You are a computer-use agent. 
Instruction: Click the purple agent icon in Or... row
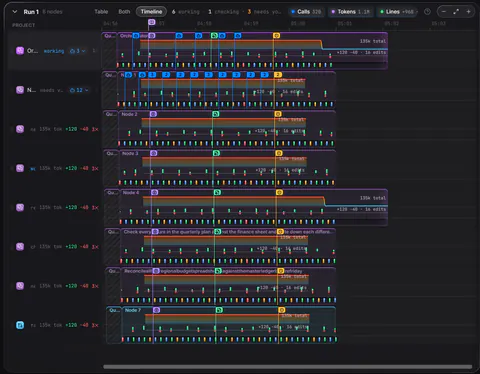tap(20, 51)
